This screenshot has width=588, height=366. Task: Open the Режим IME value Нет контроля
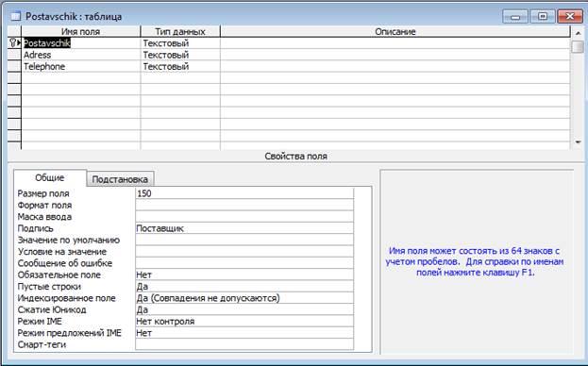click(244, 321)
